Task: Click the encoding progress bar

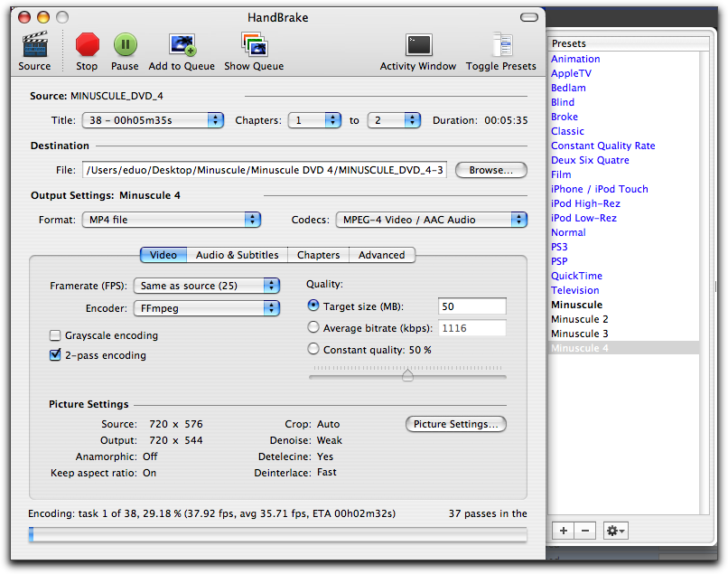Action: tap(277, 534)
